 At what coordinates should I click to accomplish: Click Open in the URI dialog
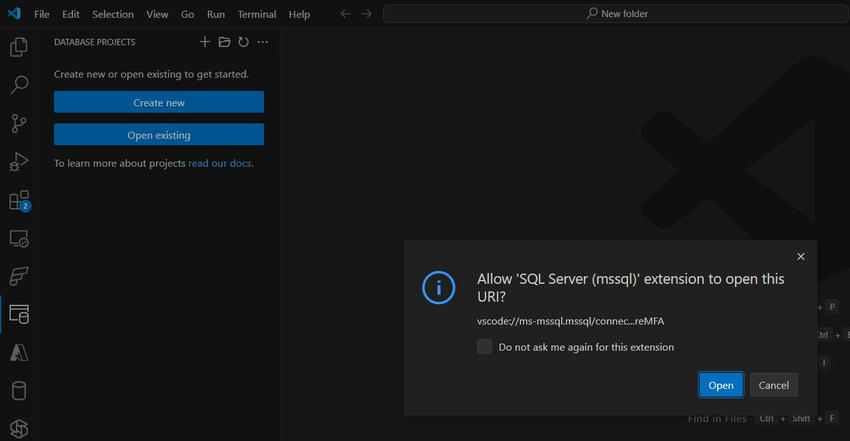point(721,385)
